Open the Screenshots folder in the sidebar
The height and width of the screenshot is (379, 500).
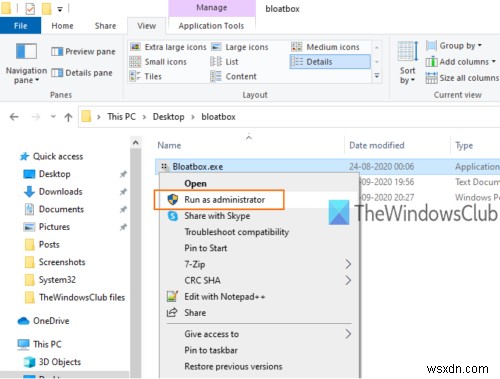coord(62,262)
